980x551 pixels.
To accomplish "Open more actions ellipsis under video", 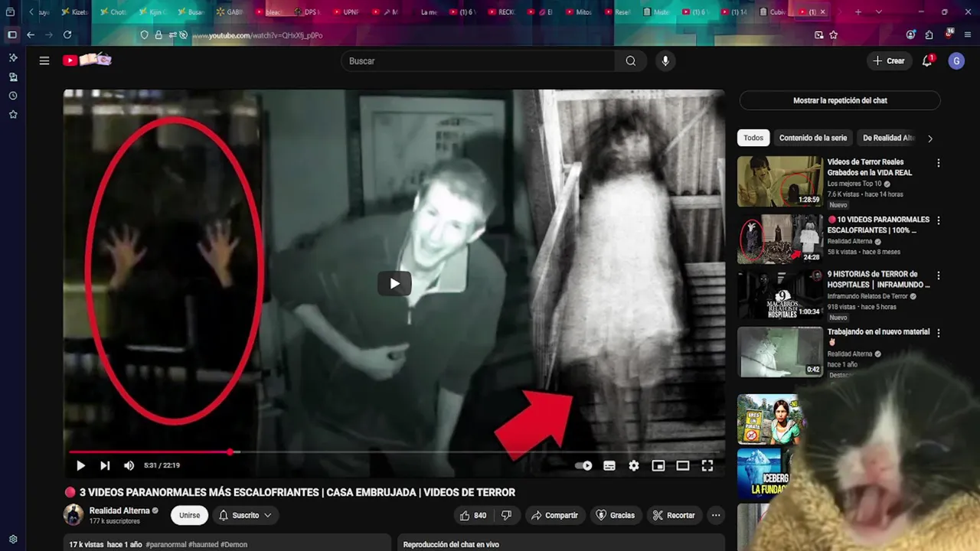I will point(716,515).
